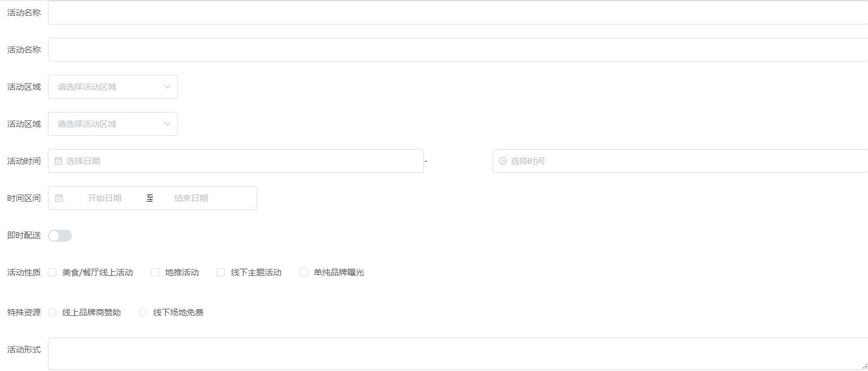Select the 线上品牌商赞助 radio button

click(x=52, y=312)
